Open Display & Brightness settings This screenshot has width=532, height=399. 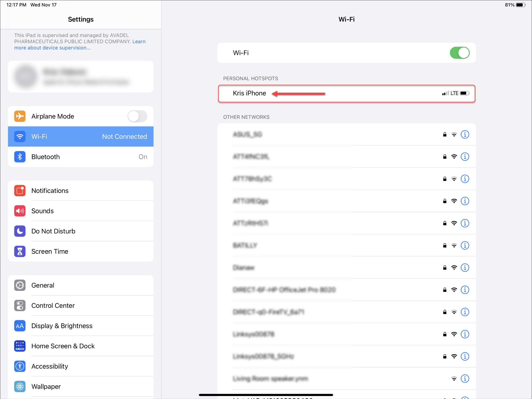(x=81, y=326)
